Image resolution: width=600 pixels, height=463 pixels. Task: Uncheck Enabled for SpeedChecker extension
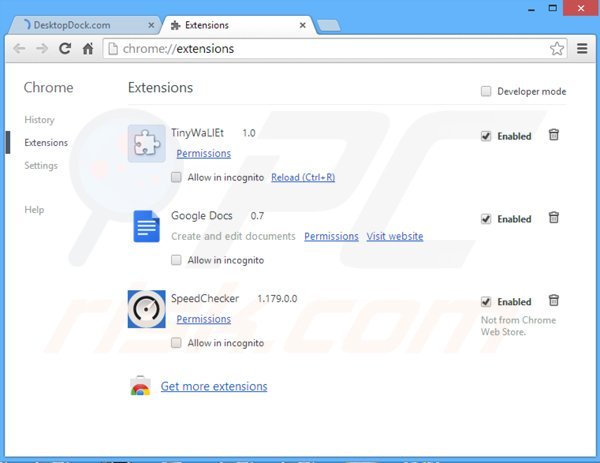tap(486, 301)
